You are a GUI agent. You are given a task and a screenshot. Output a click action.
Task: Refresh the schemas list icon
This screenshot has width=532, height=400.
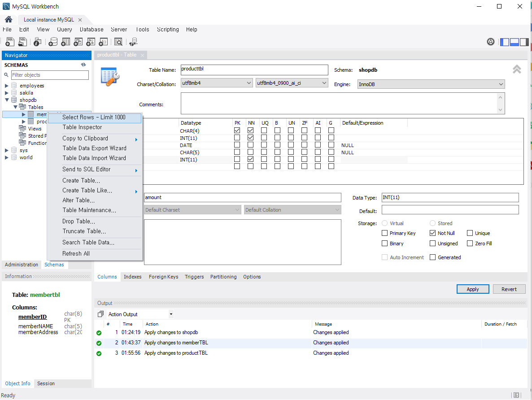click(83, 65)
